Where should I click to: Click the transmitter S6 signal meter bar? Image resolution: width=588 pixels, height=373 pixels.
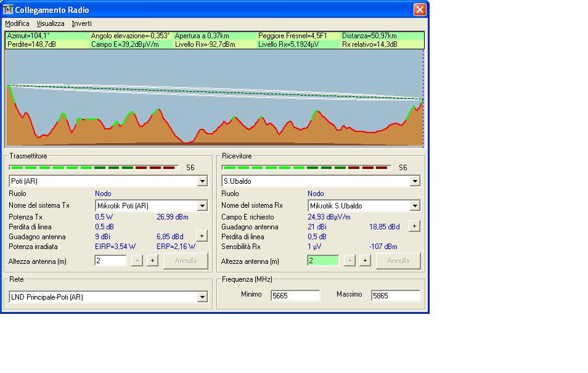click(x=94, y=168)
